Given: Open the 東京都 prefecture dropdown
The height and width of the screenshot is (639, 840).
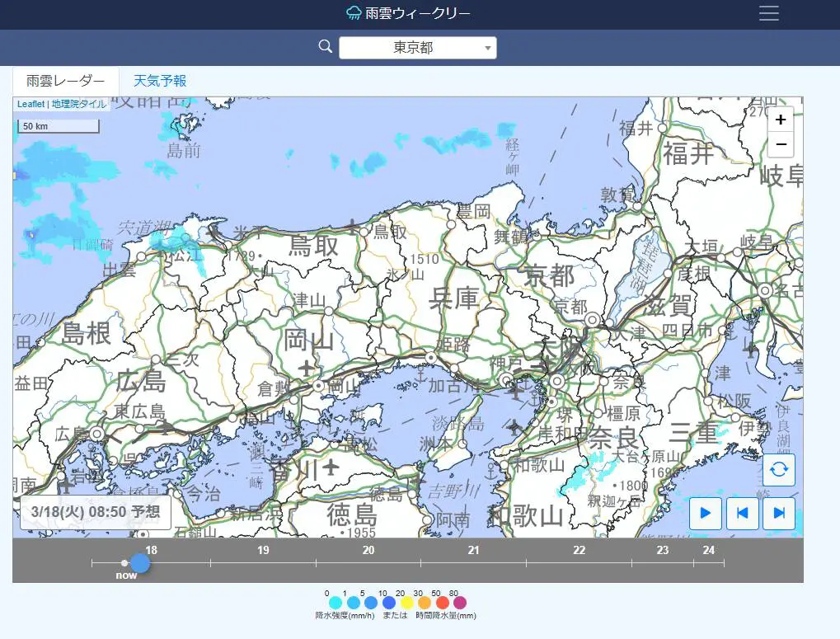Looking at the screenshot, I should tap(417, 48).
